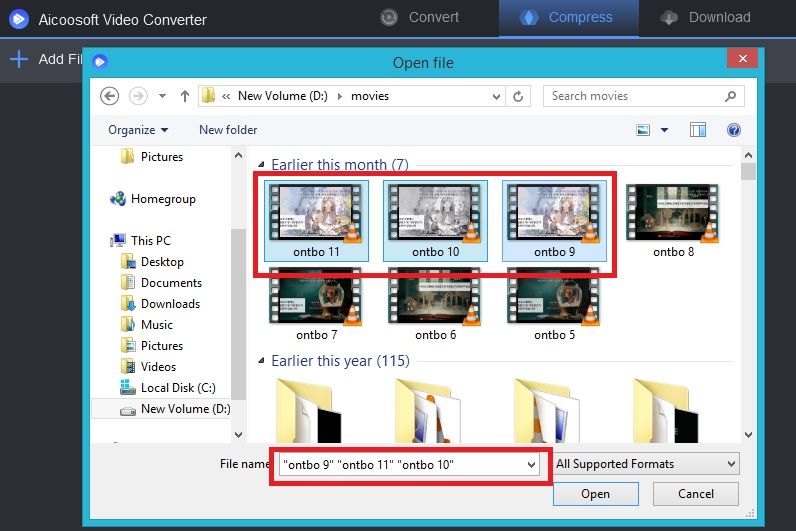This screenshot has height=531, width=796.
Task: Expand the address bar history dropdown
Action: (x=496, y=96)
